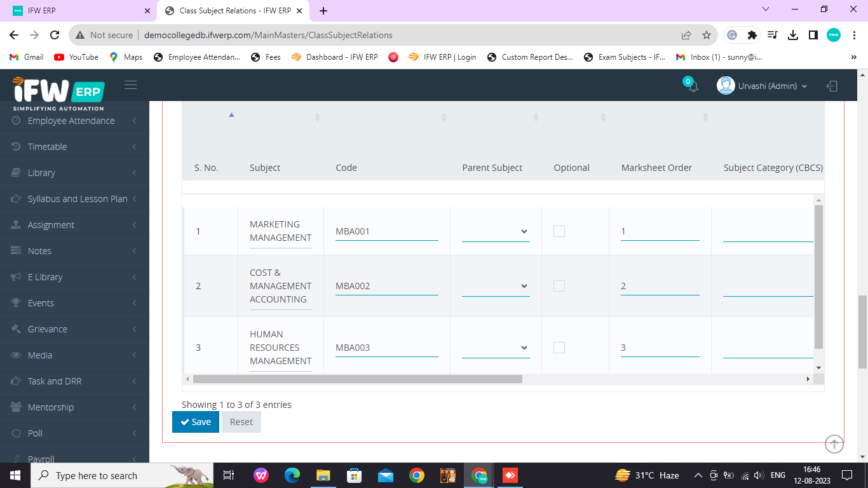The width and height of the screenshot is (868, 488).
Task: Open IFW ERP | Login bookmark
Action: tap(442, 57)
